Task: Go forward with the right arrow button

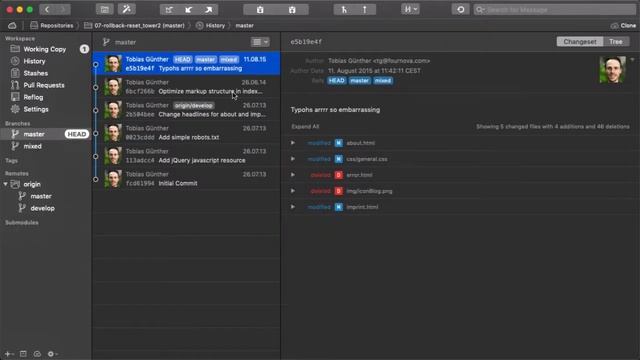Action: click(x=63, y=9)
